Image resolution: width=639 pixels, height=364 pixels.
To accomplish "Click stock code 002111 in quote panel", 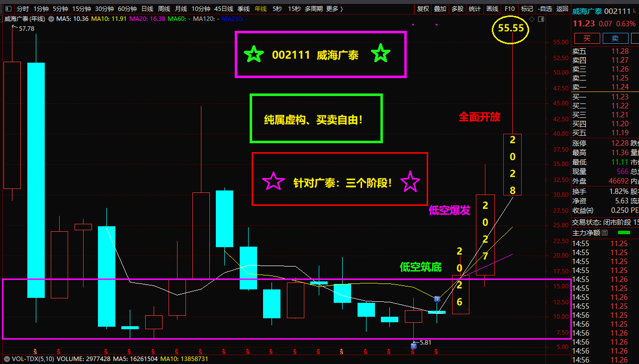I will click(x=617, y=11).
